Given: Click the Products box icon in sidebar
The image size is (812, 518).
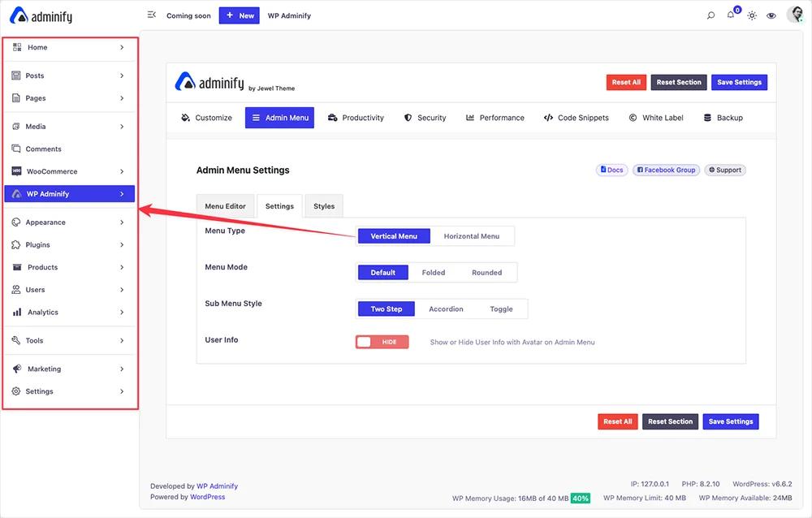Looking at the screenshot, I should [17, 267].
